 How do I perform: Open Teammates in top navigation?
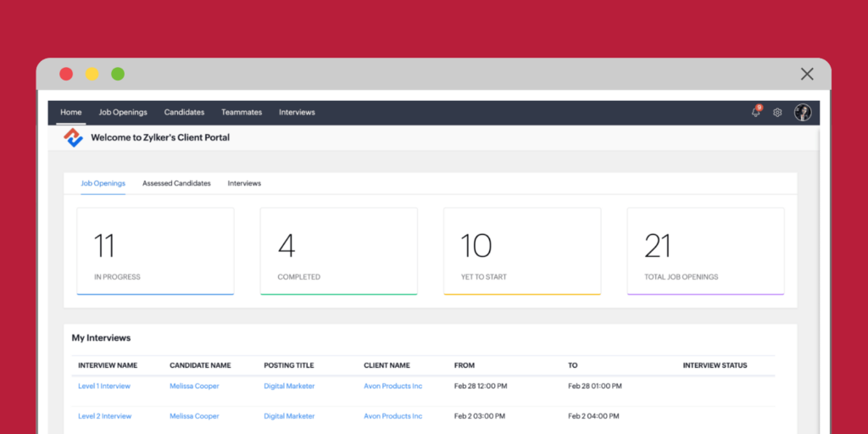(x=242, y=113)
